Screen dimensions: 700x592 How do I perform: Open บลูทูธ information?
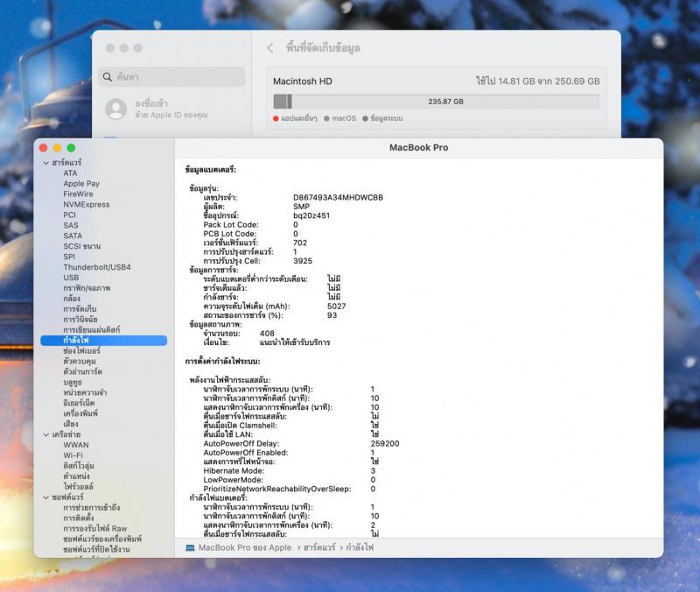(73, 383)
